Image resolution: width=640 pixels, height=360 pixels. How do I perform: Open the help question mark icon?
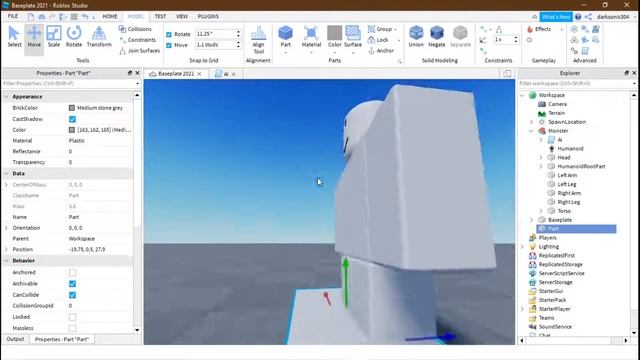(x=578, y=17)
